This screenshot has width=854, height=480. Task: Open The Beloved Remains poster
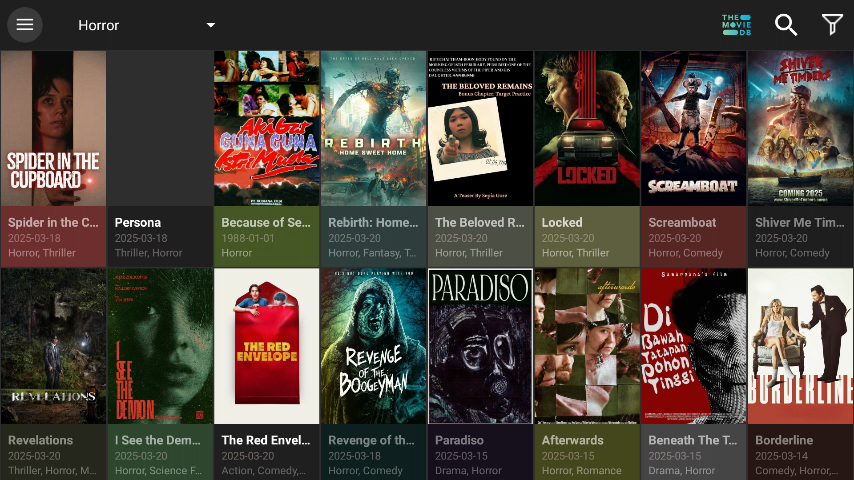tap(480, 128)
